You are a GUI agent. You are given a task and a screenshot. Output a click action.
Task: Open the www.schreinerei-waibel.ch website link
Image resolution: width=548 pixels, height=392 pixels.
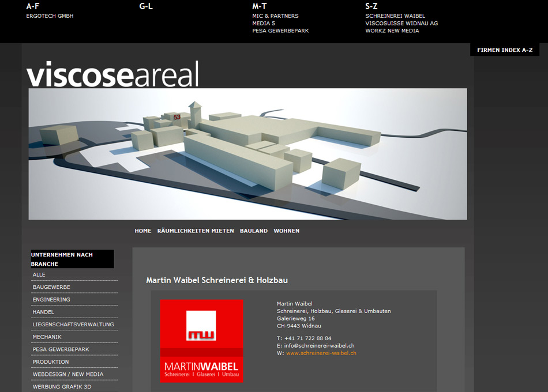(321, 353)
